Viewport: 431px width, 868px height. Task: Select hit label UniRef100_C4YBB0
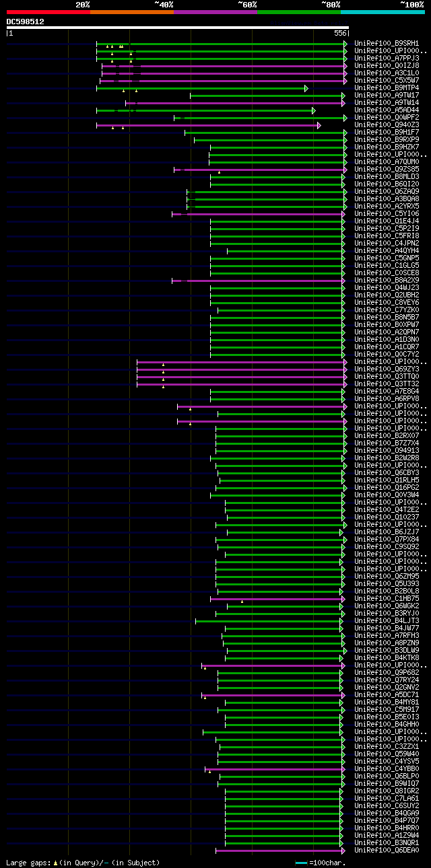pyautogui.click(x=387, y=769)
